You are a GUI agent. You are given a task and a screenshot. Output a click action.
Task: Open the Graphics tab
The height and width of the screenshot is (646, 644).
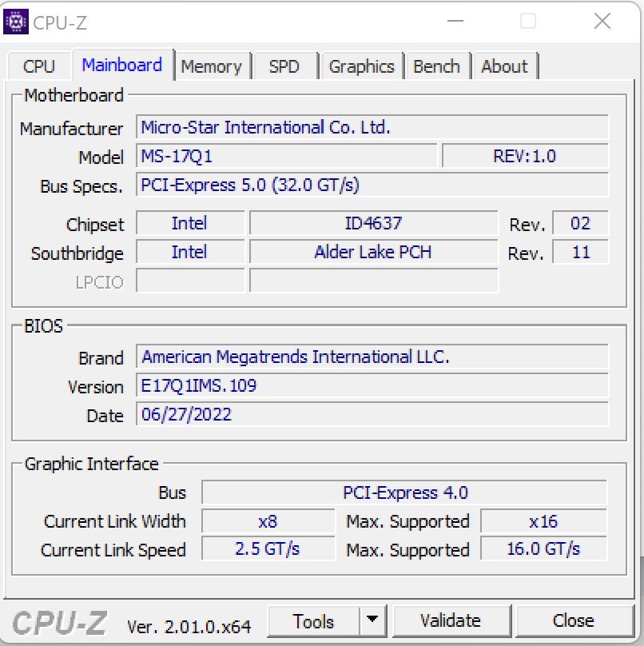click(x=361, y=66)
